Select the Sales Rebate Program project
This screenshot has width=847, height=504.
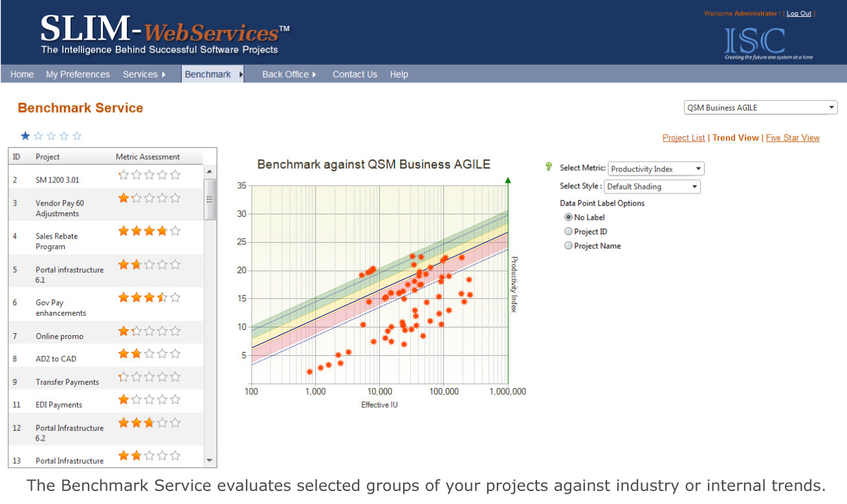(106, 238)
